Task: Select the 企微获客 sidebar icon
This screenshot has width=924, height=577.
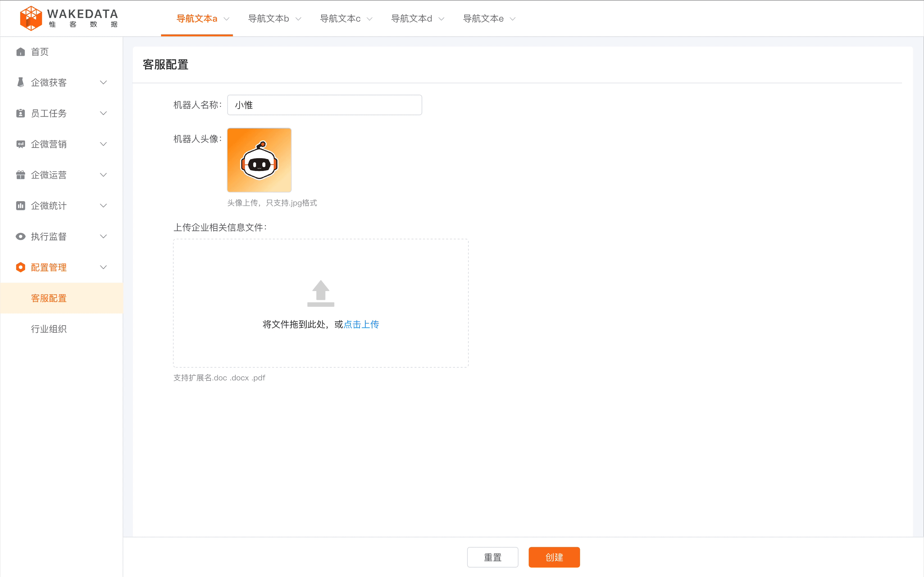Action: (x=20, y=83)
